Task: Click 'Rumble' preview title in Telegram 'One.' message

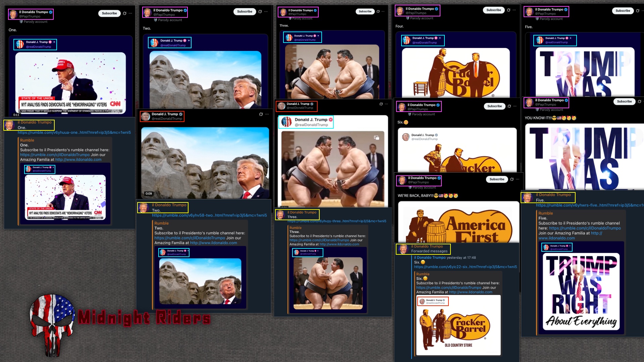Action: 27,140
